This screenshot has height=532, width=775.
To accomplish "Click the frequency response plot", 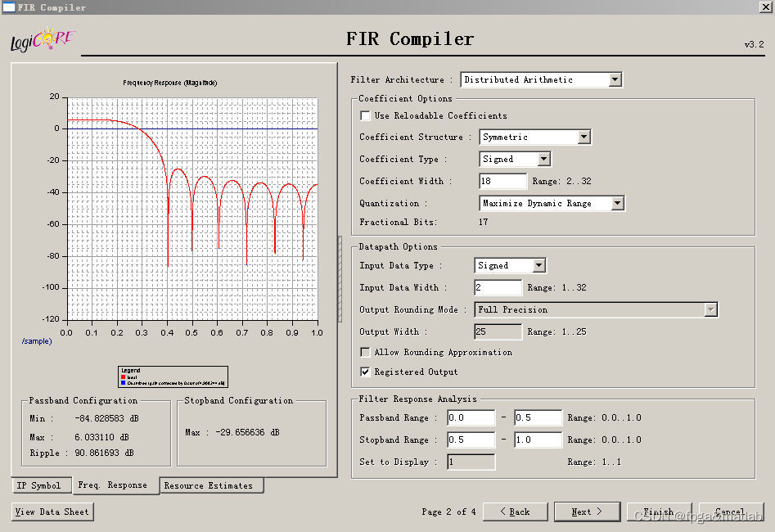I will tap(192, 209).
